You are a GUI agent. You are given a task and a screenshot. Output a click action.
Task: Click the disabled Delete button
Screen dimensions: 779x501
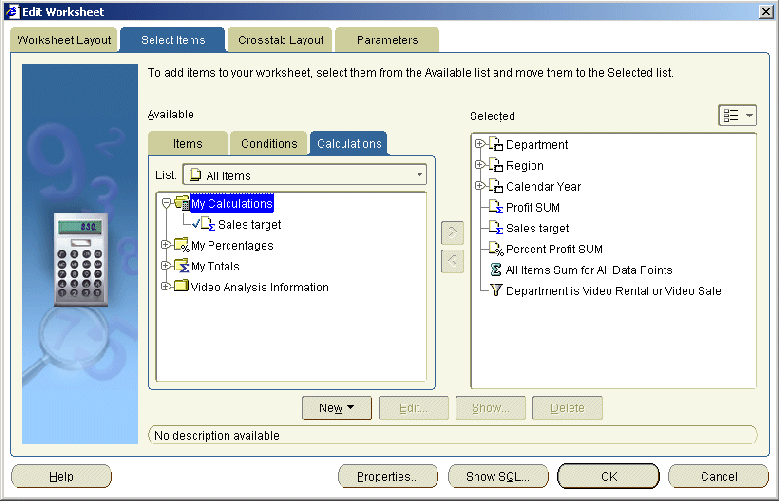point(567,408)
